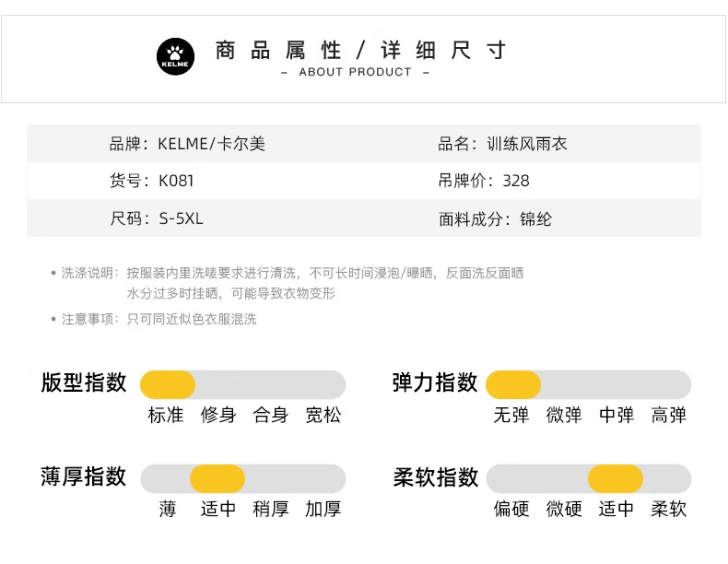Choose 加厚 under 薄厚指数
Viewport: 728px width, 564px height.
tap(323, 509)
